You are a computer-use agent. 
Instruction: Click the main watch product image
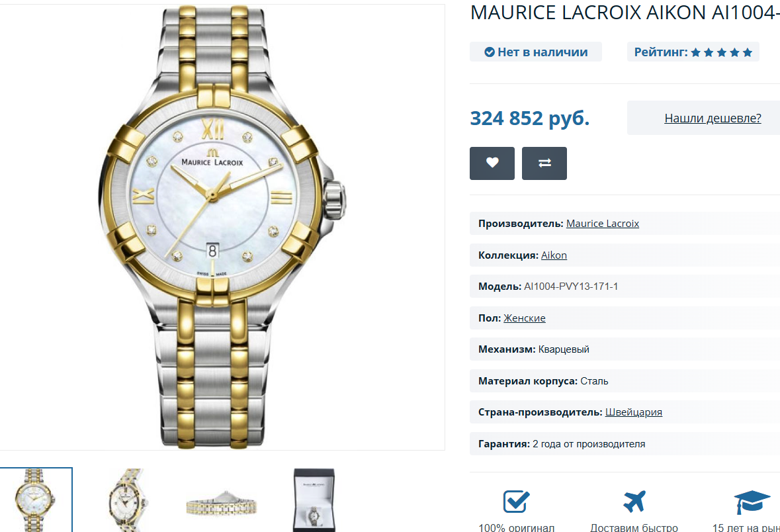222,227
